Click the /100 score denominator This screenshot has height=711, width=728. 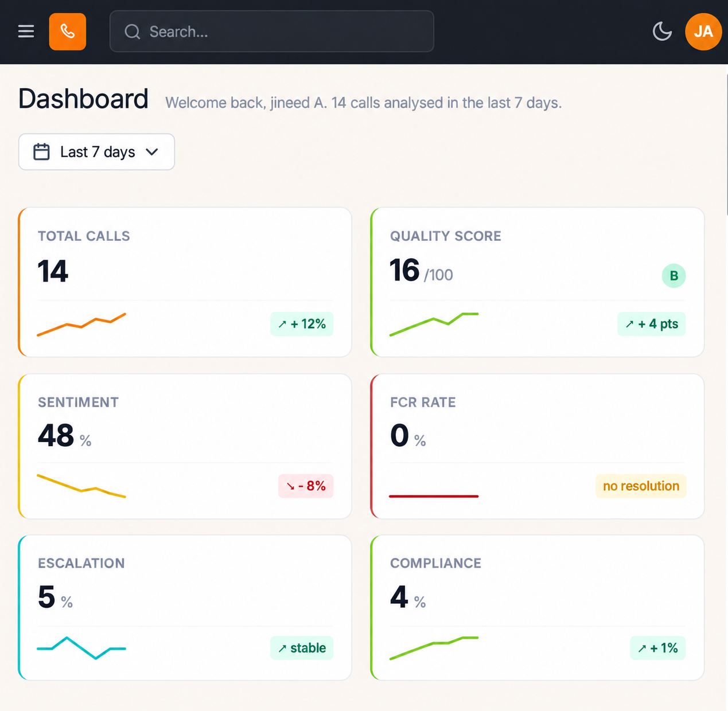coord(439,275)
